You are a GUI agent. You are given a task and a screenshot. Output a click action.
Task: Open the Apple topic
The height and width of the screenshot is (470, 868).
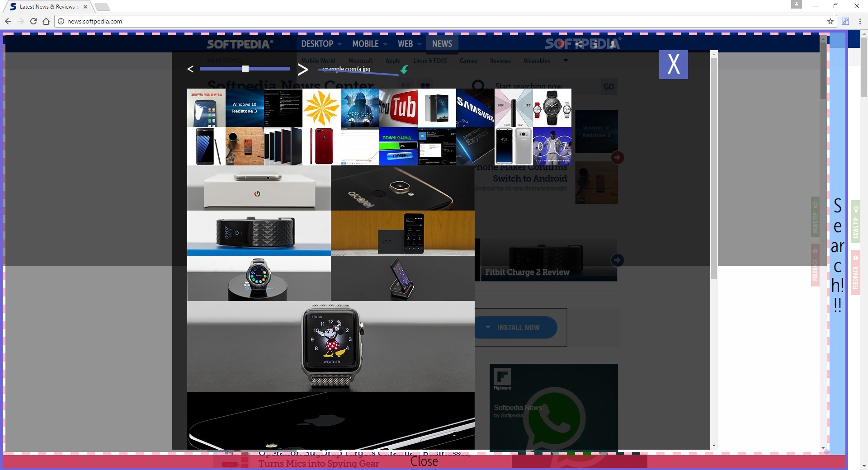(393, 61)
